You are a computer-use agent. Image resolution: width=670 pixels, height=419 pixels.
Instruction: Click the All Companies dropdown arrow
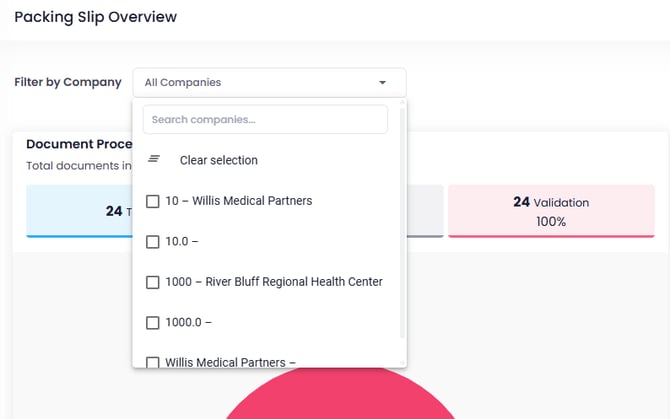[x=382, y=83]
